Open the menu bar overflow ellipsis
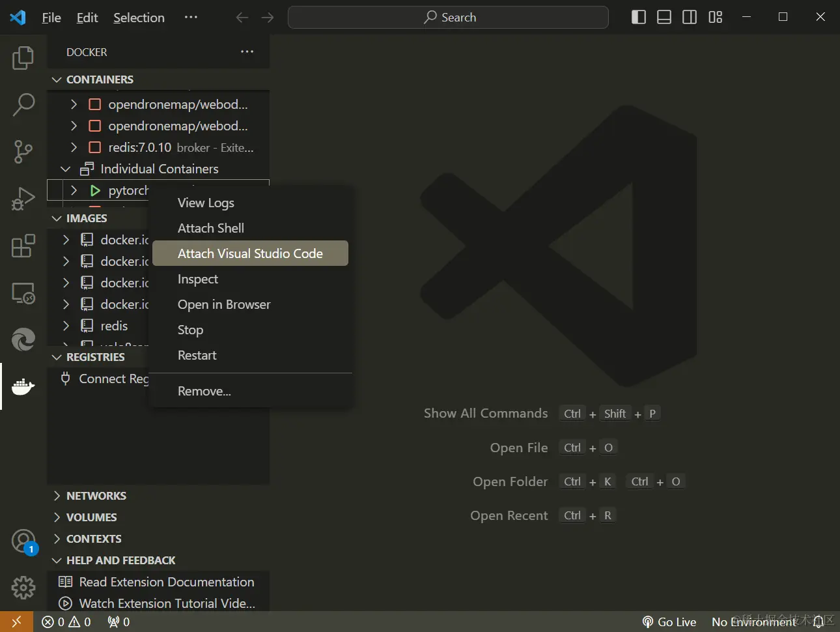 tap(191, 18)
